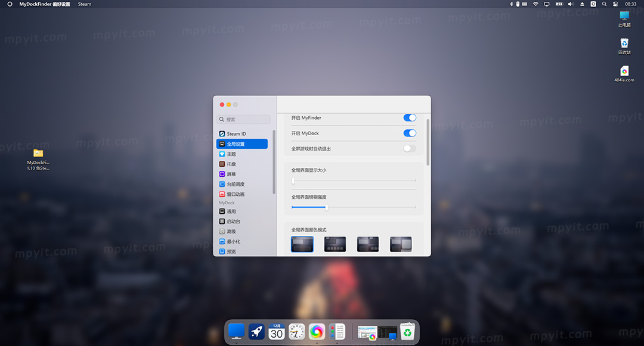Open the recycle bin in the dock

407,331
